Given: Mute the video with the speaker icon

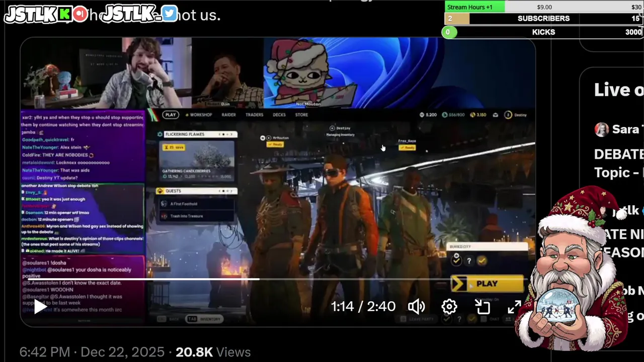Looking at the screenshot, I should tap(416, 307).
